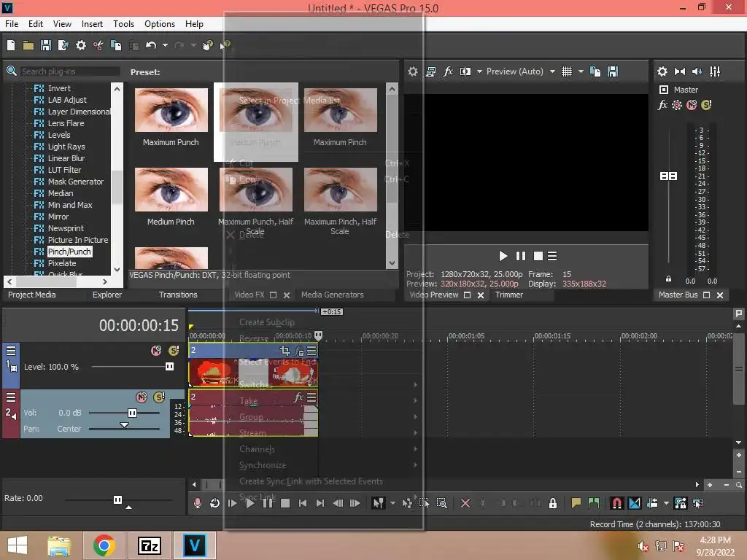Open Video Output FX in preview toolbar
Screen dimensions: 747x560
448,71
